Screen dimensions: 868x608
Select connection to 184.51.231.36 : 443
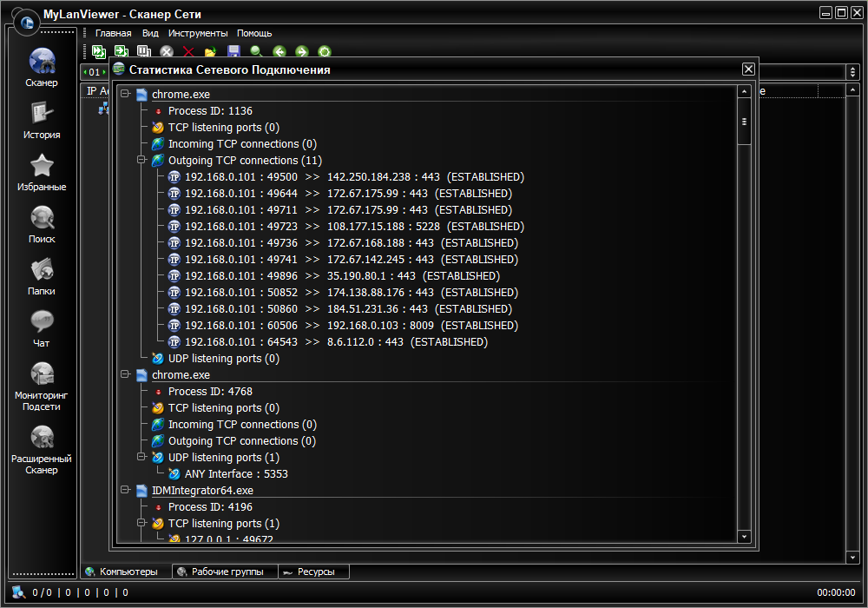[x=348, y=309]
